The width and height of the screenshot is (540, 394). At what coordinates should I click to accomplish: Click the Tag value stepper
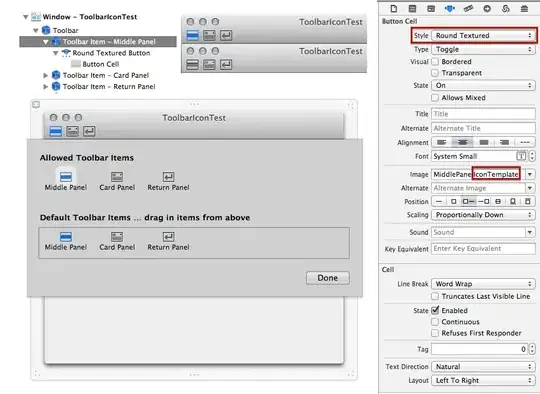pos(532,349)
